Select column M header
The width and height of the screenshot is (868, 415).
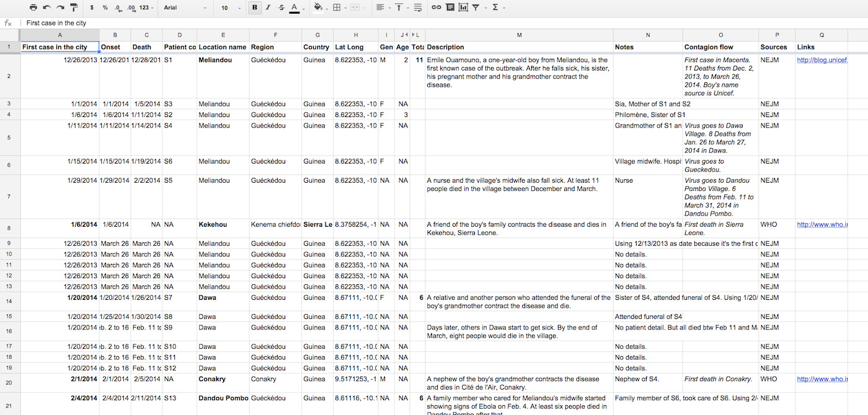coord(519,35)
